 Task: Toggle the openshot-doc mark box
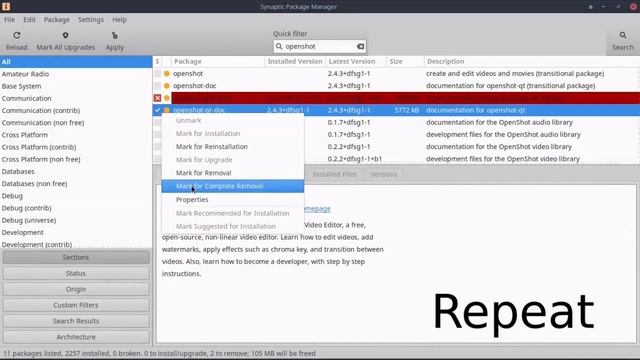(x=158, y=86)
